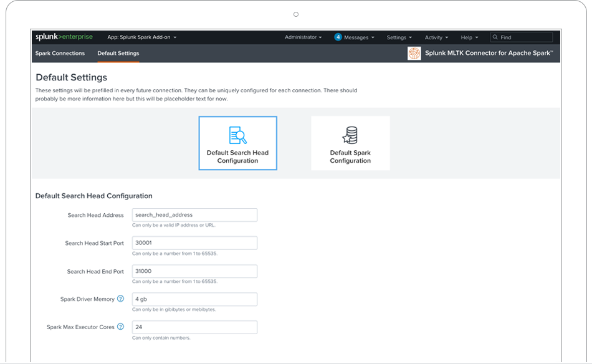Focus the Spark Driver Memory field
The image size is (592, 364).
pyautogui.click(x=194, y=299)
